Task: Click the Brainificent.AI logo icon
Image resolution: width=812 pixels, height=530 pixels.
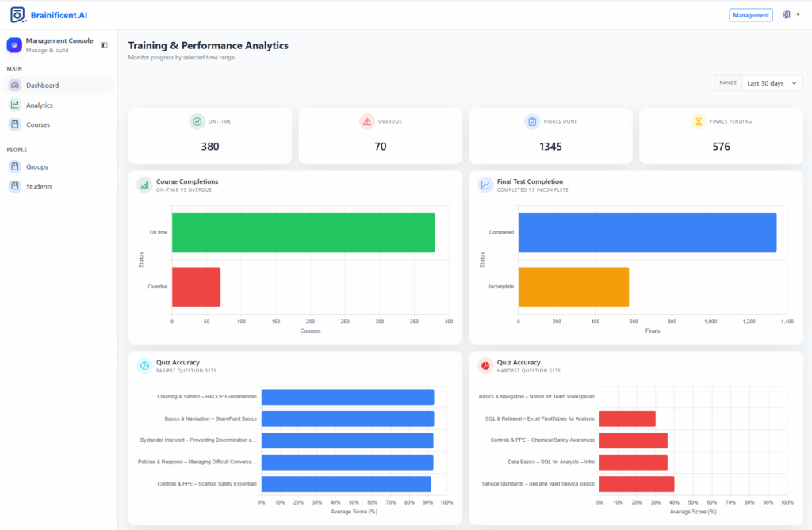Action: tap(17, 15)
